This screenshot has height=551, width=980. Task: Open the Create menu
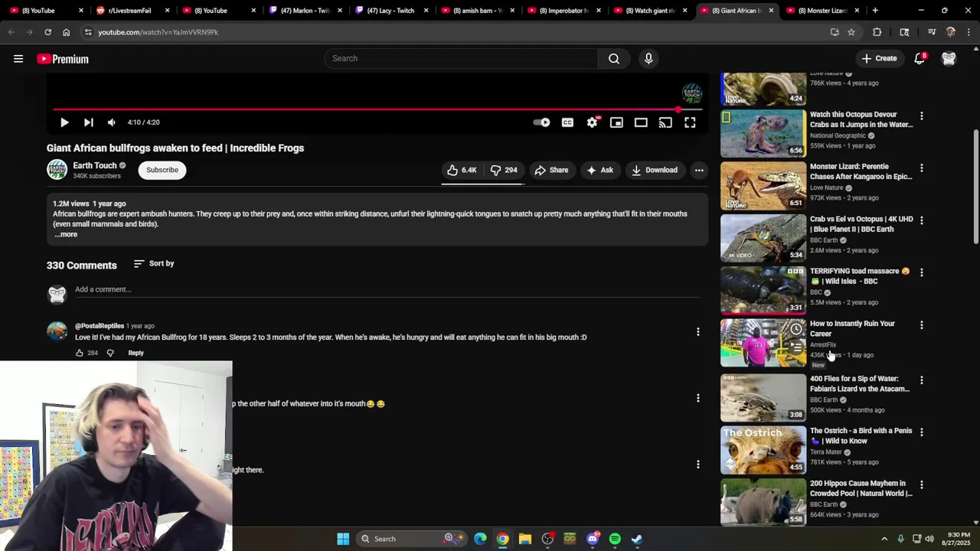click(879, 58)
